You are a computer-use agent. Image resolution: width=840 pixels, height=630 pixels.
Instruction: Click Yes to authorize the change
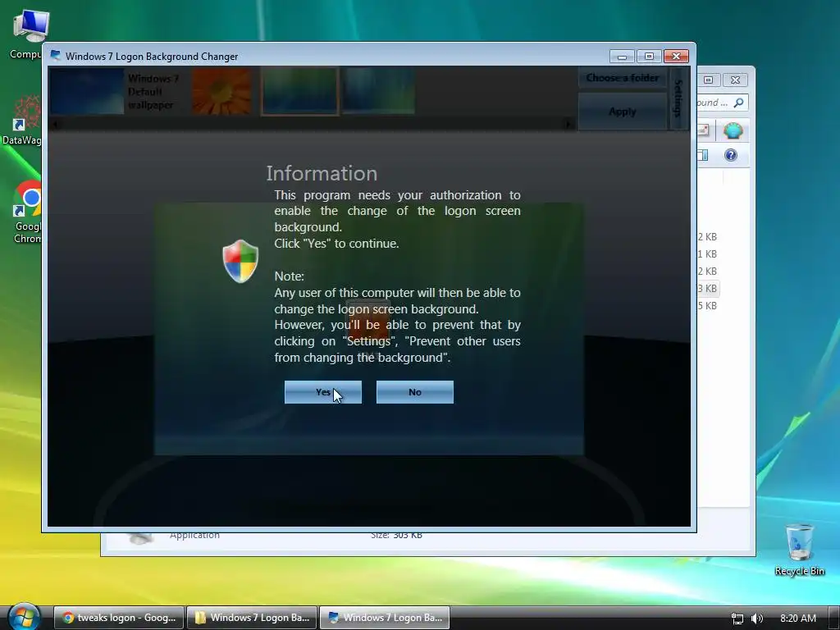(323, 392)
